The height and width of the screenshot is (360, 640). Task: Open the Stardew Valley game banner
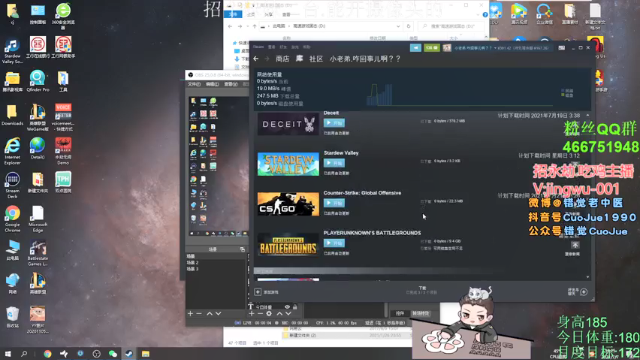(288, 164)
